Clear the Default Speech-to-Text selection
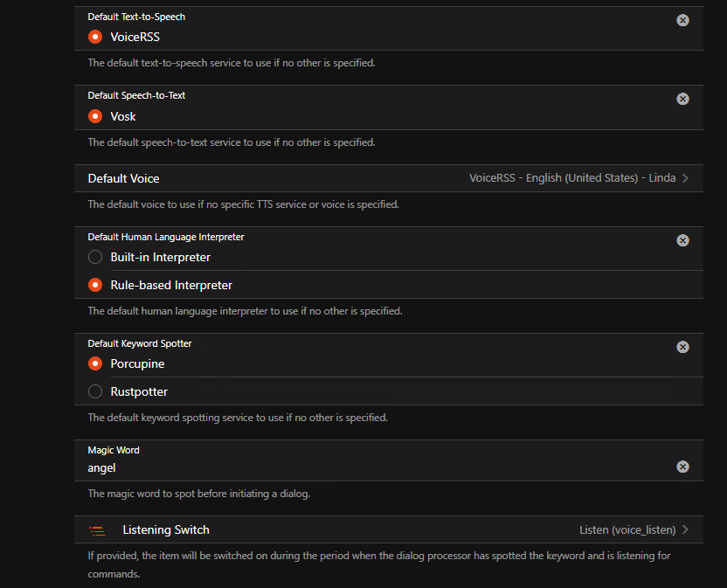 pyautogui.click(x=682, y=99)
